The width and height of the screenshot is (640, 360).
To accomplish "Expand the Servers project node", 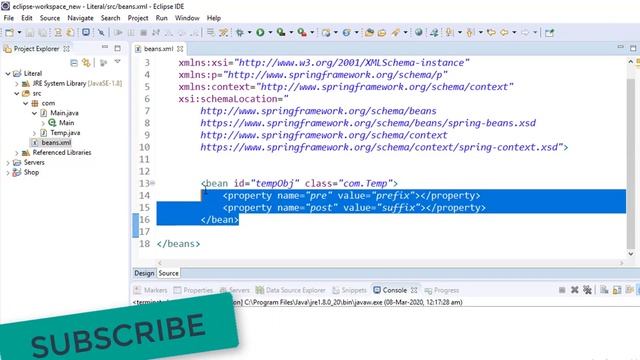I will (8, 162).
